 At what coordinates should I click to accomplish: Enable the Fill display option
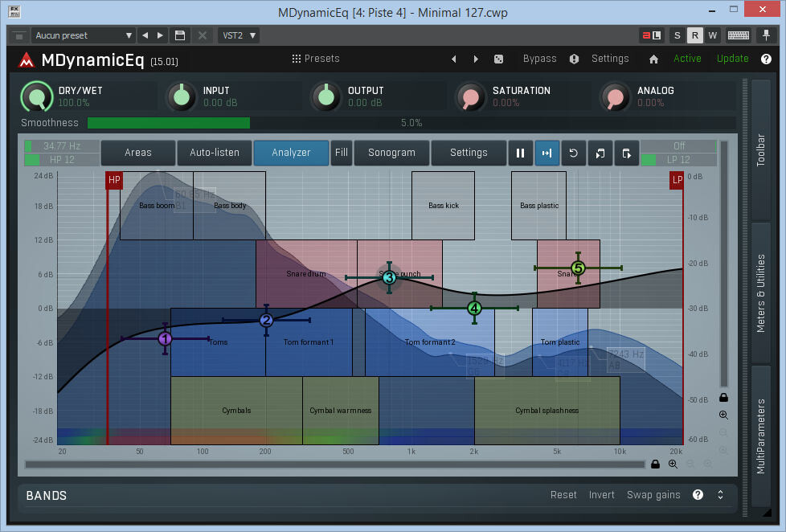click(342, 153)
